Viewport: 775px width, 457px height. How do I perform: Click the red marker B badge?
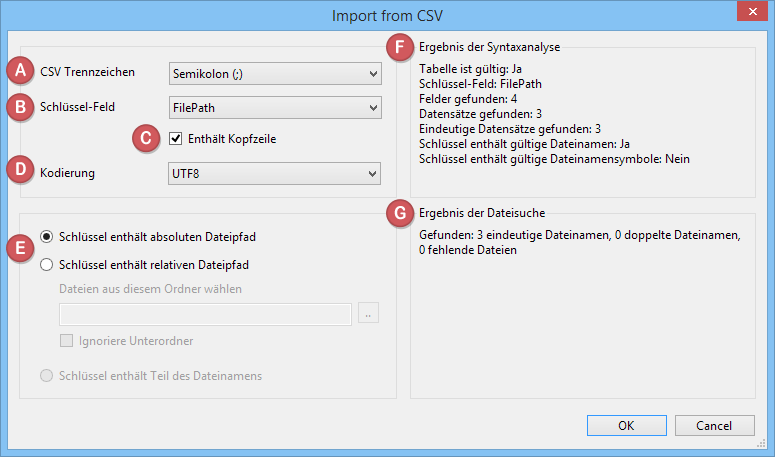(x=18, y=105)
